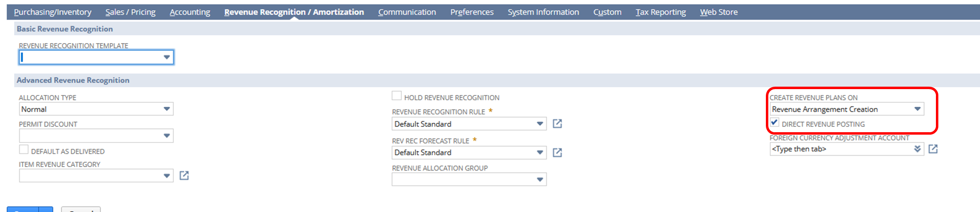Open the Tax Reporting tab
The image size is (980, 212).
coord(661,12)
